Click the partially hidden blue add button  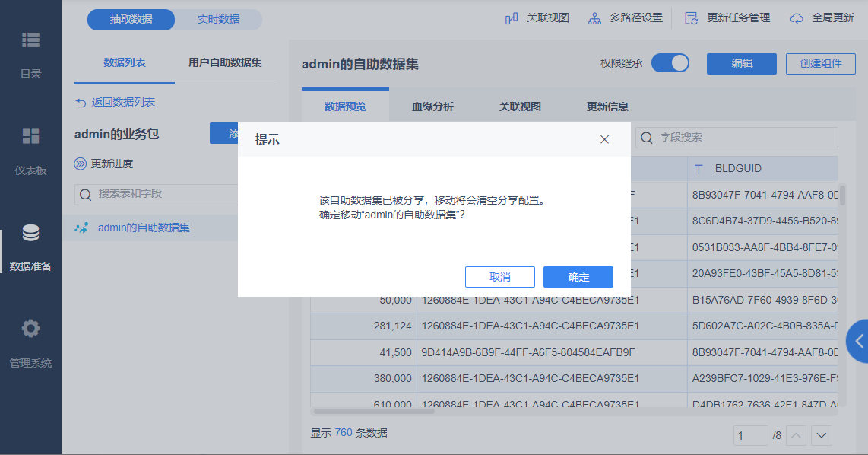[x=223, y=134]
